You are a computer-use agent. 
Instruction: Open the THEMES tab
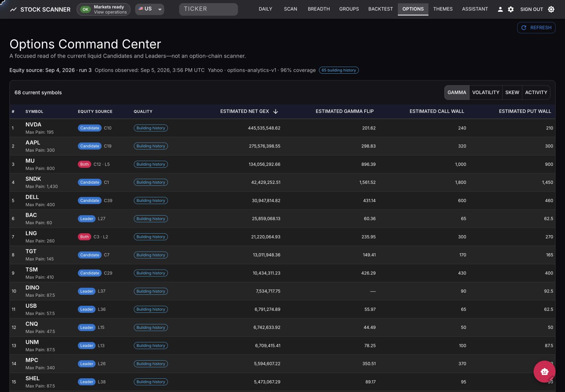click(443, 9)
